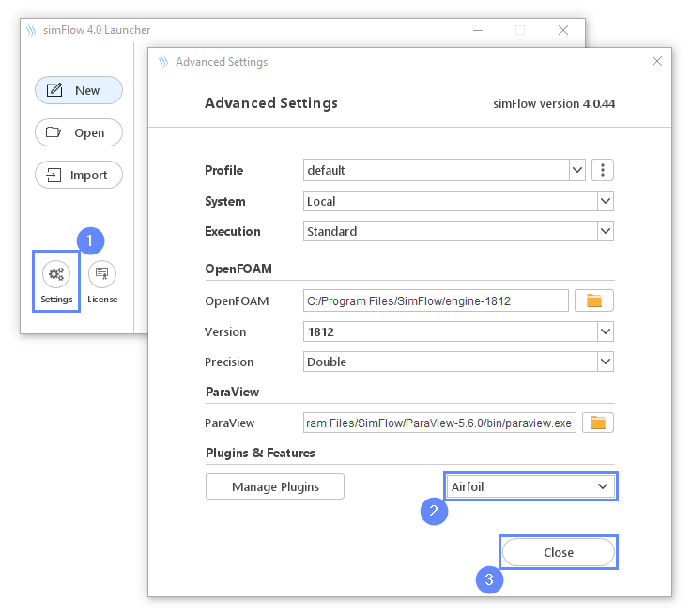Image resolution: width=691 pixels, height=616 pixels.
Task: Click the simFlow logo in Launcher title bar
Action: [30, 30]
